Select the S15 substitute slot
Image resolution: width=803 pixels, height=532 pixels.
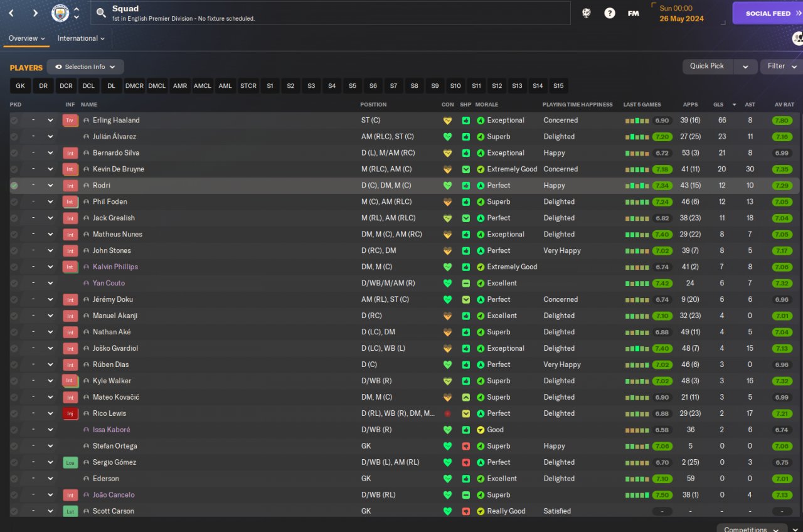[x=558, y=86]
